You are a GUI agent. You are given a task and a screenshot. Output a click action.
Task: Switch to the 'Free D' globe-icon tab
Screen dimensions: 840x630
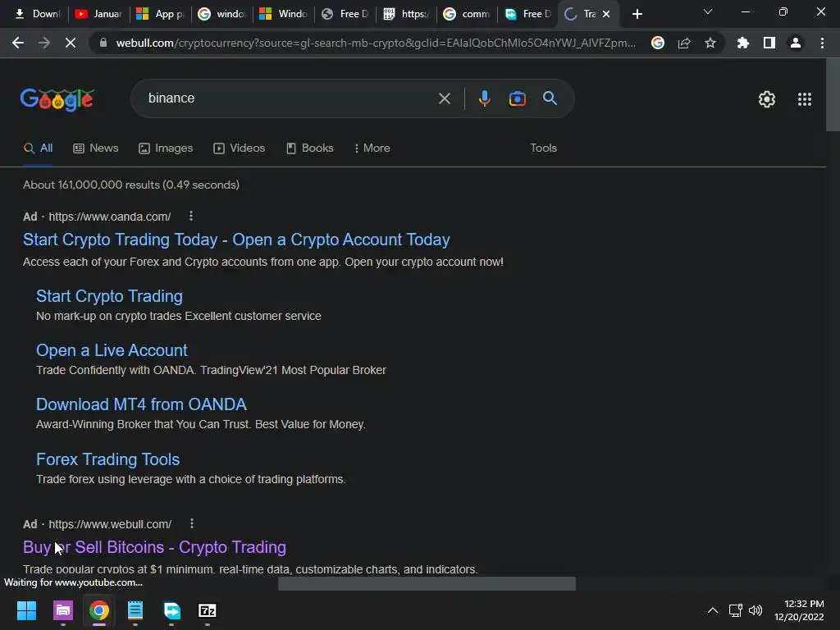(x=345, y=14)
